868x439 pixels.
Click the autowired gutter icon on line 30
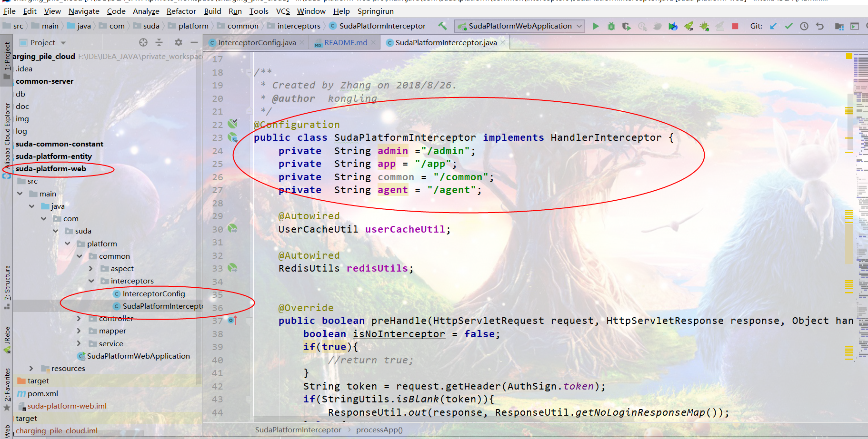click(x=232, y=229)
